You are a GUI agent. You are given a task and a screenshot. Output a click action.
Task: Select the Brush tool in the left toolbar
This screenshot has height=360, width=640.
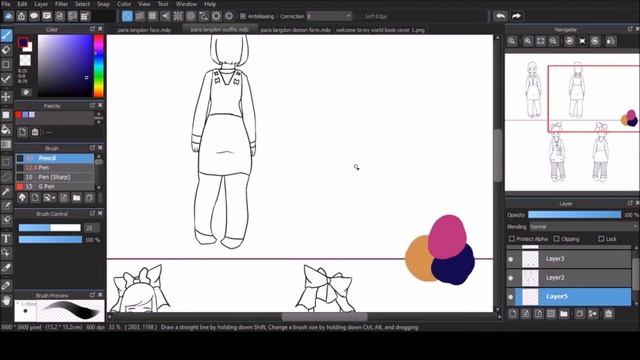[6, 36]
